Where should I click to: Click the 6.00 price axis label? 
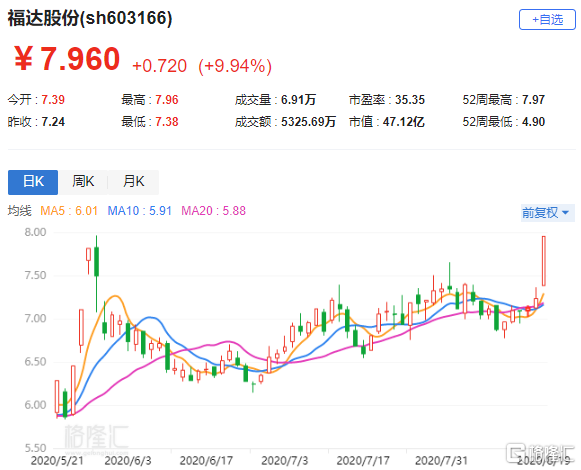tap(36, 405)
